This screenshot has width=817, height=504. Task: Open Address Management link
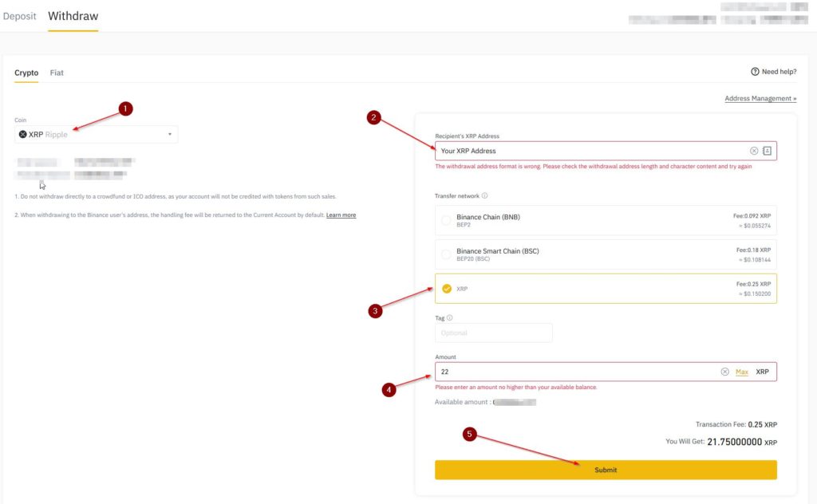coord(760,98)
